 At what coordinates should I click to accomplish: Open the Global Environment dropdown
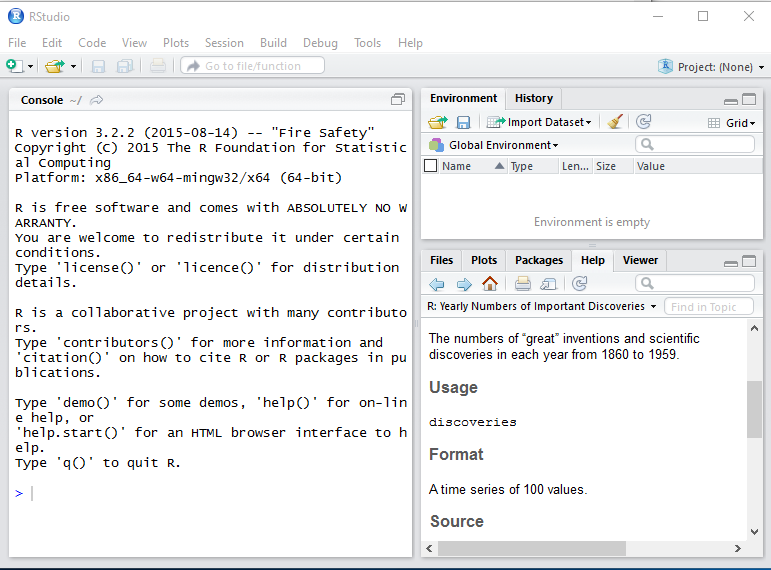494,145
